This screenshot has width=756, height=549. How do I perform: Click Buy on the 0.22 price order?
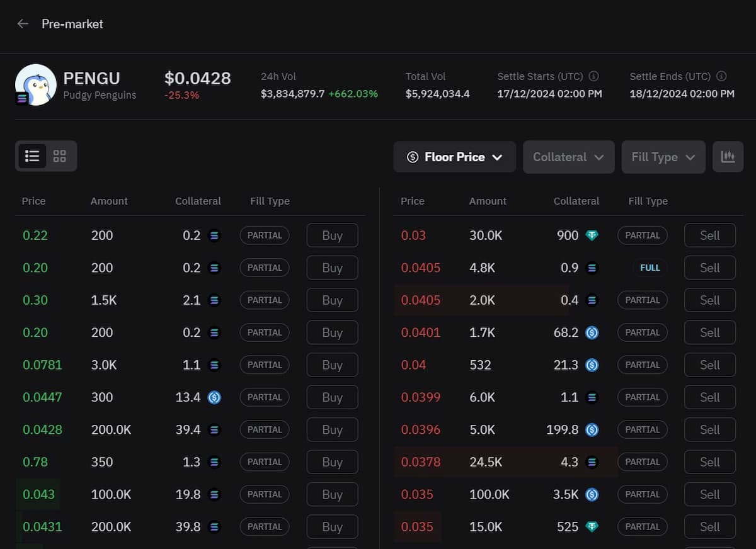pos(332,235)
